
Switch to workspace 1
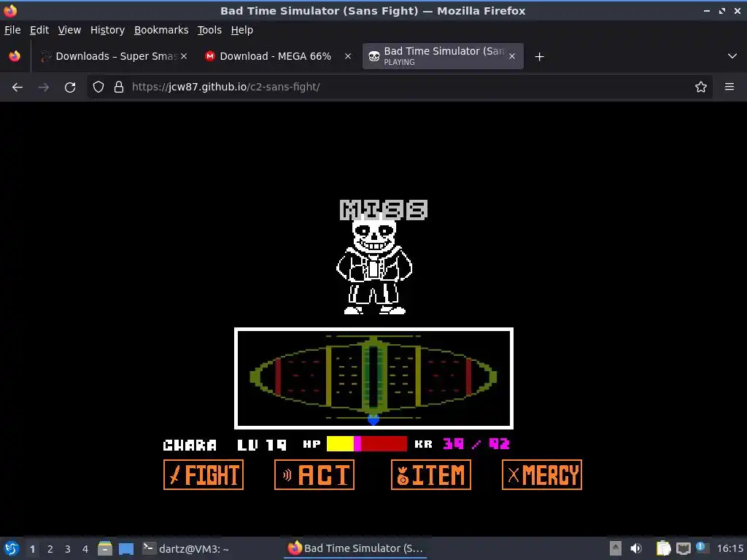click(x=32, y=549)
